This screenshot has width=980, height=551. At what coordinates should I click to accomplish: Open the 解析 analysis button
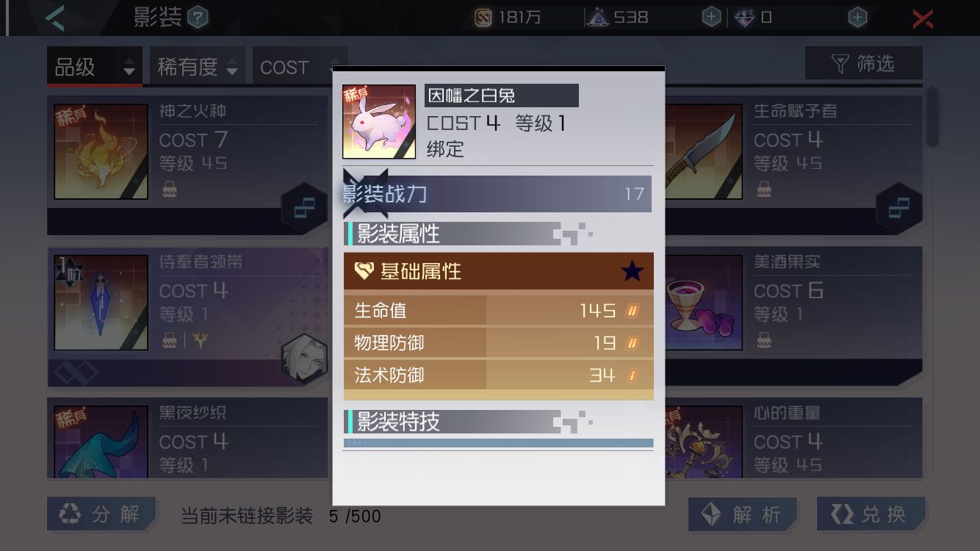(742, 515)
